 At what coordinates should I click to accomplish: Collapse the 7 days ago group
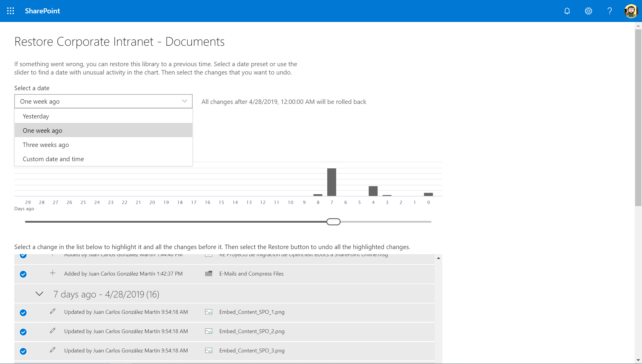[39, 294]
